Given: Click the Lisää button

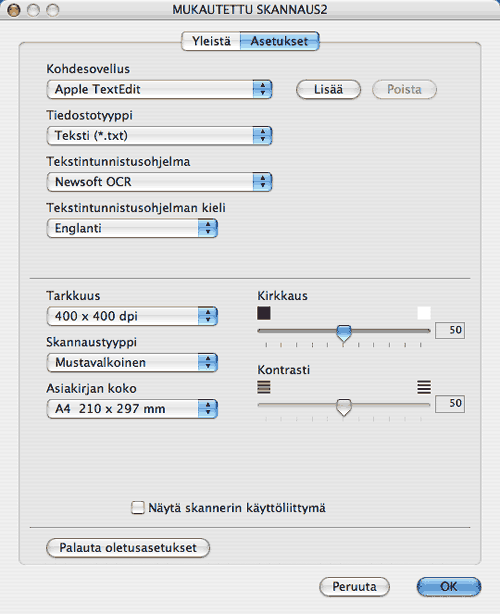Looking at the screenshot, I should point(328,89).
